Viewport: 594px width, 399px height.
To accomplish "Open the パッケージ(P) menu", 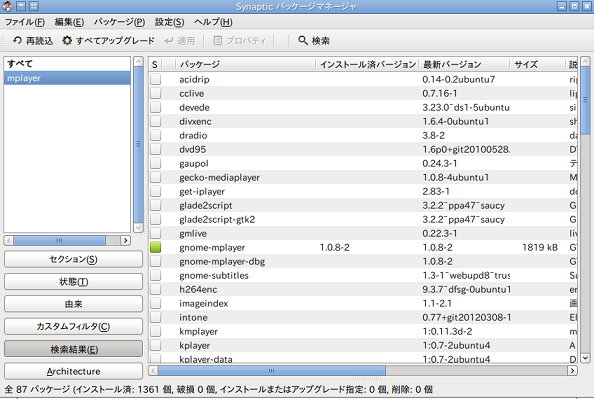I will tap(119, 22).
